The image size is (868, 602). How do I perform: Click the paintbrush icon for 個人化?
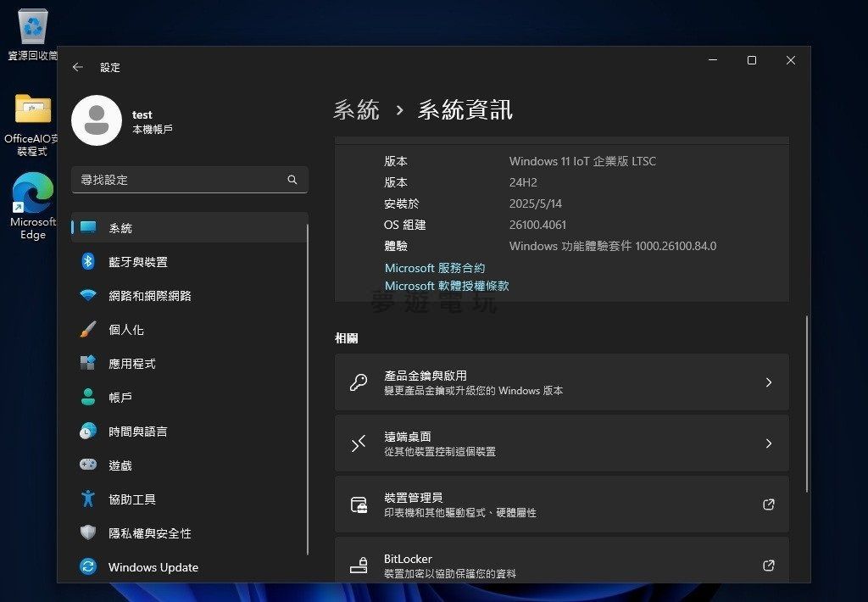coord(88,330)
